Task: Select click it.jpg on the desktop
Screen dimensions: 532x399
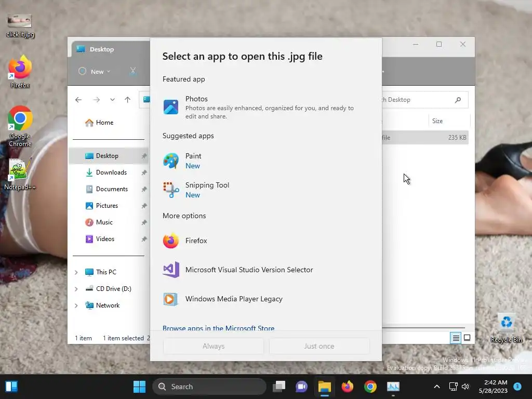Action: pyautogui.click(x=20, y=26)
